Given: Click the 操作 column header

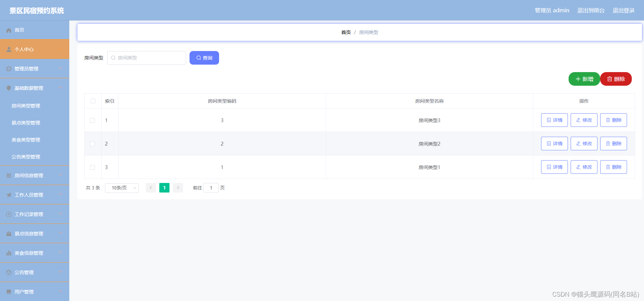Looking at the screenshot, I should (584, 101).
